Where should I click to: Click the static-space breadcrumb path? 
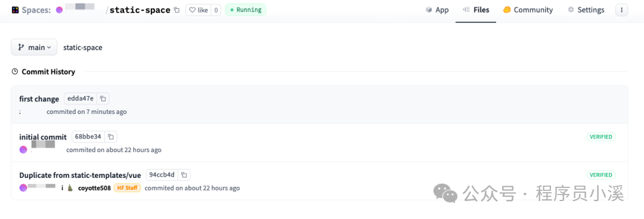(x=82, y=47)
